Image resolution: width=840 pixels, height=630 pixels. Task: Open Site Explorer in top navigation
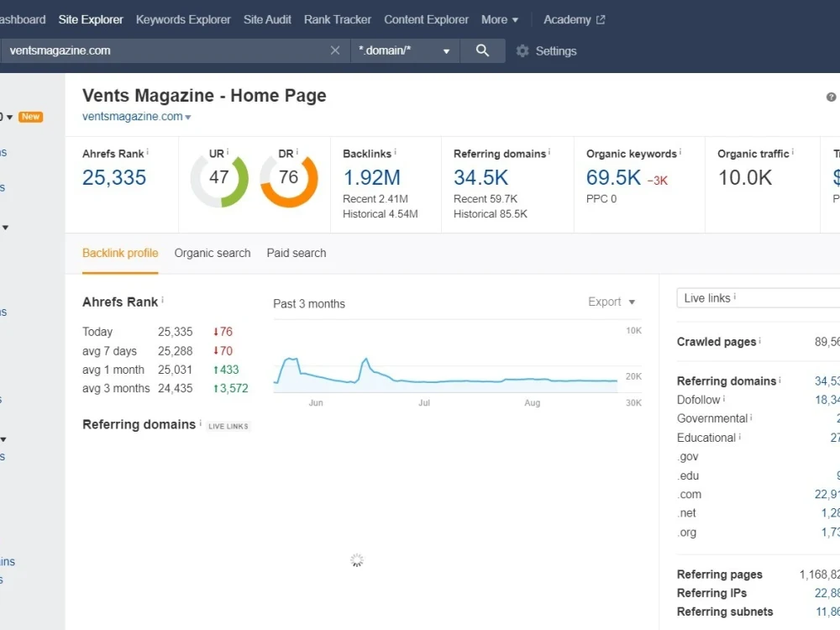(x=91, y=20)
